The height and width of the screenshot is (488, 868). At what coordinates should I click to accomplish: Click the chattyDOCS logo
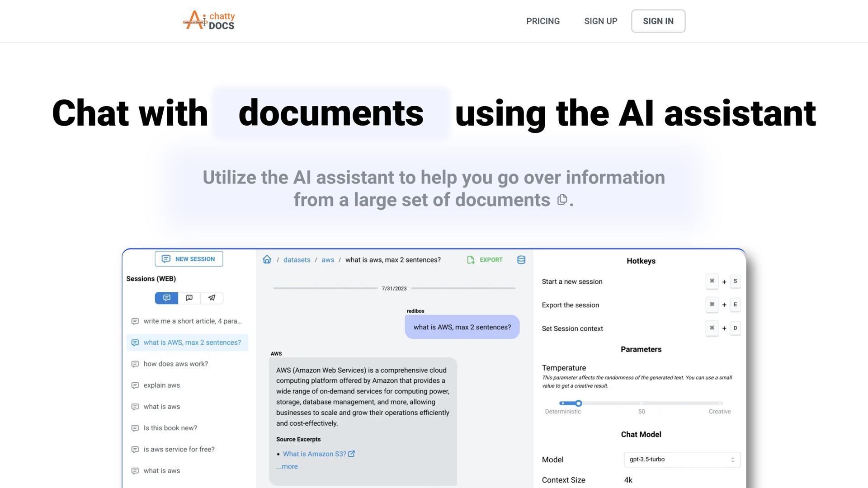tap(208, 20)
